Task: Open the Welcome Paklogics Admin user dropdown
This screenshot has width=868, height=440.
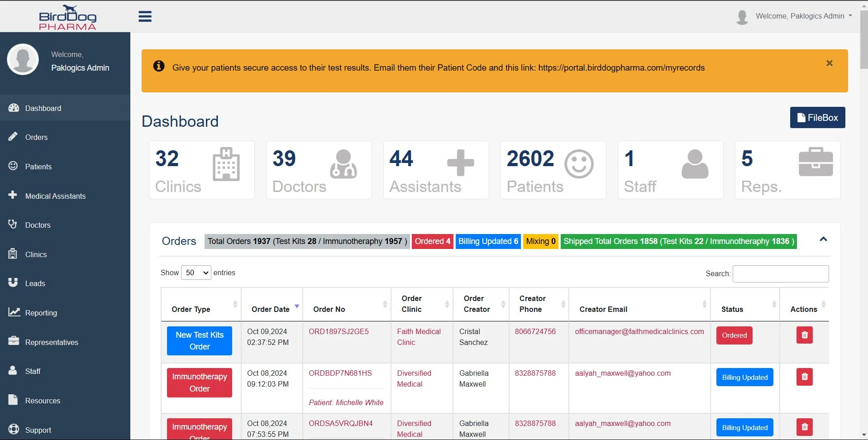Action: click(x=800, y=16)
